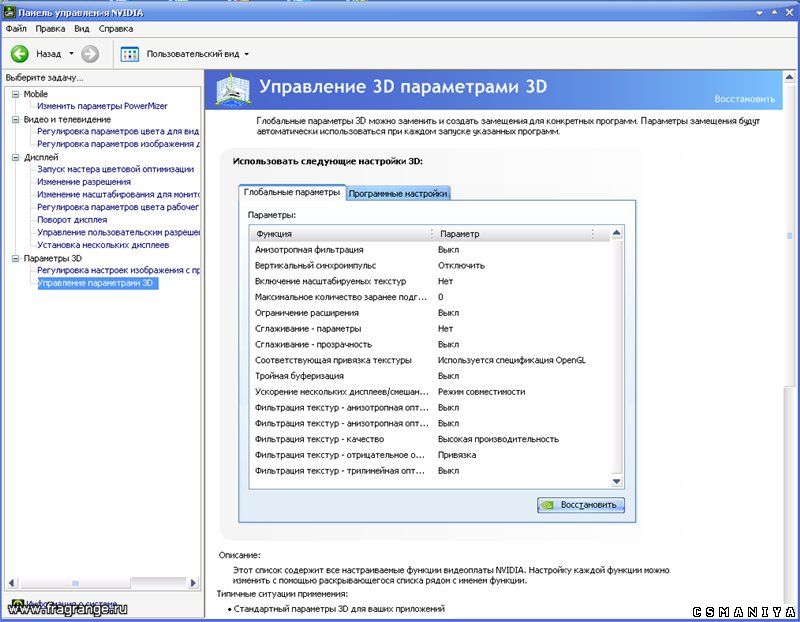Select Соответствующая привязка текстуры row
The height and width of the screenshot is (622, 800).
click(x=430, y=361)
